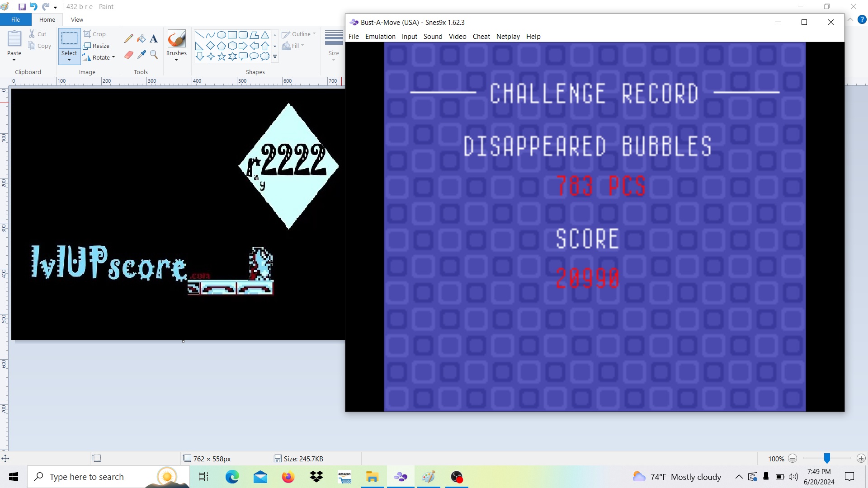Image resolution: width=868 pixels, height=488 pixels.
Task: Select the Pencil tool in Paint
Action: click(129, 39)
